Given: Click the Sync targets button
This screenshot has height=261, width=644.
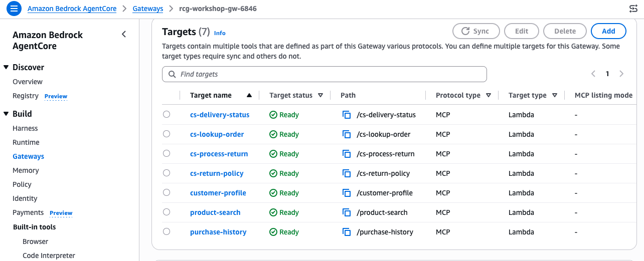Looking at the screenshot, I should (x=476, y=31).
